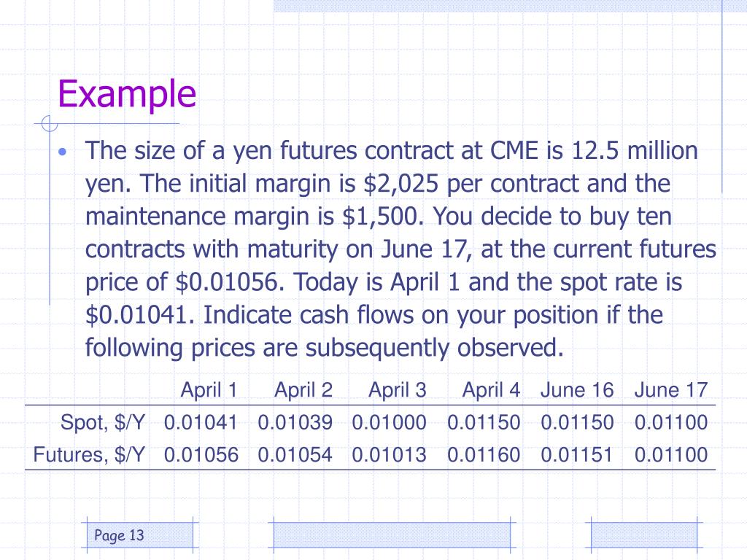Click the Page 13 footer box
Screen dimensions: 747x560
click(x=140, y=535)
